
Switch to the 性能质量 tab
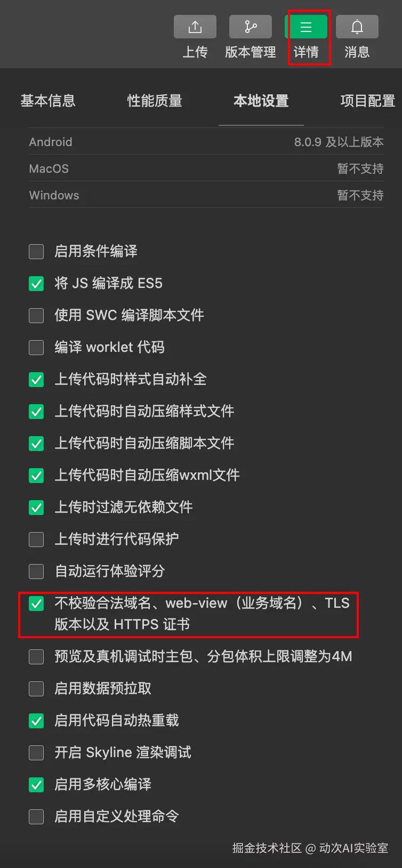pos(155,101)
